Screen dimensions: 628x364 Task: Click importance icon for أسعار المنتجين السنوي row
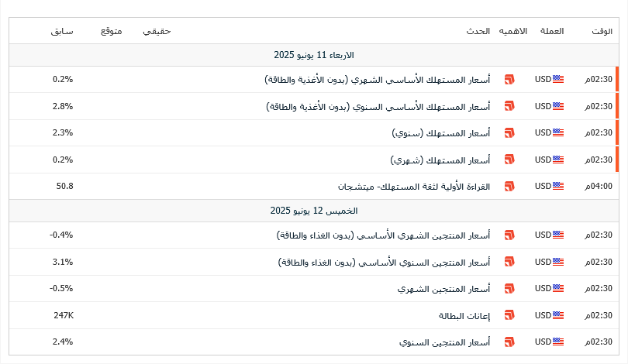(509, 342)
